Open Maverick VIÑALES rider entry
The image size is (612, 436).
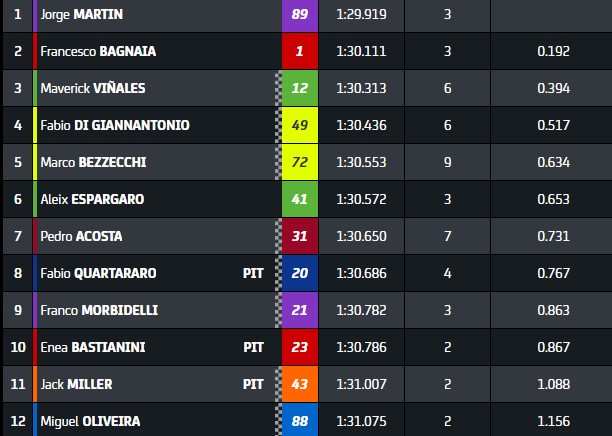[x=93, y=88]
